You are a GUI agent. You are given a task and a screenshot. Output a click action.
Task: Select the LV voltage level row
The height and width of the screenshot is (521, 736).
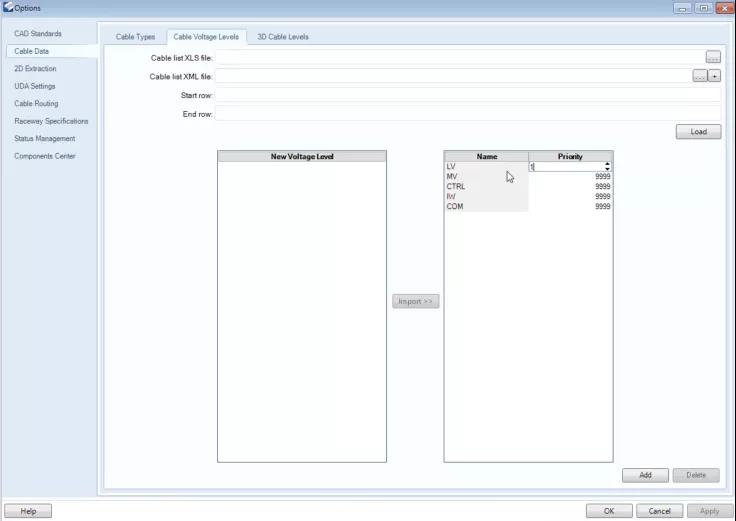point(486,167)
